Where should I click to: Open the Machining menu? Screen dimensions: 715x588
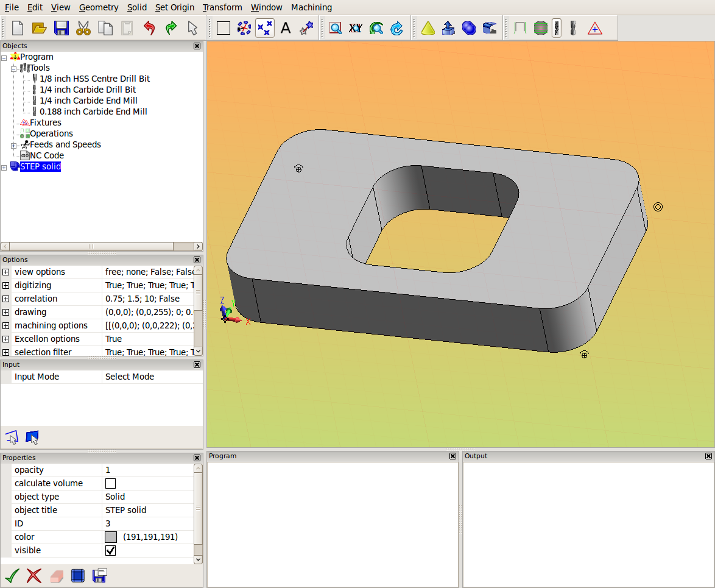[311, 7]
